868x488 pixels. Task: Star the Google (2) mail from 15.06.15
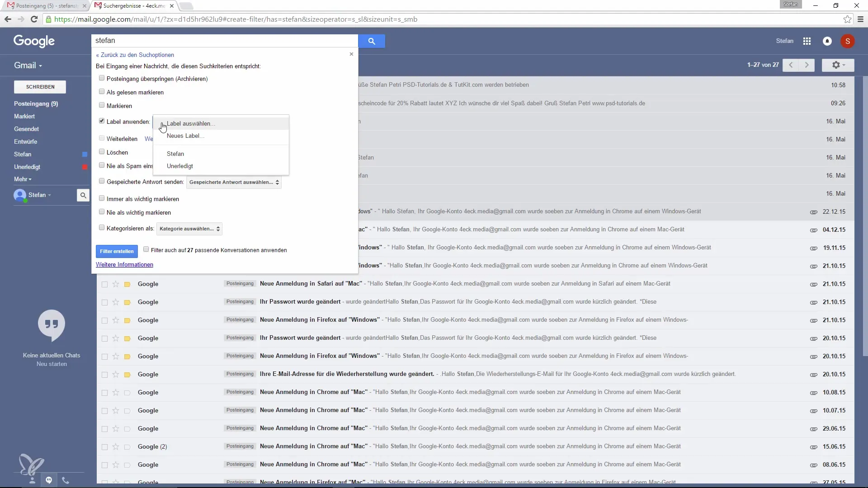point(116,446)
